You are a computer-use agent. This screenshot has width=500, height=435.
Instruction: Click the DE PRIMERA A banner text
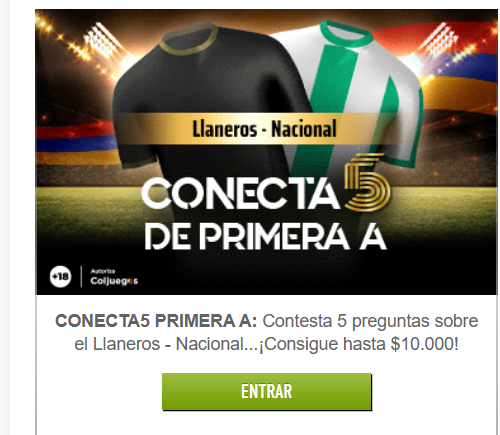tap(265, 237)
